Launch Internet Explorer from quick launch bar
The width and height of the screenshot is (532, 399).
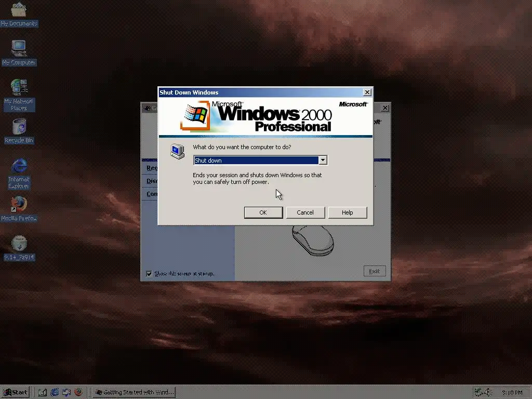pyautogui.click(x=55, y=392)
